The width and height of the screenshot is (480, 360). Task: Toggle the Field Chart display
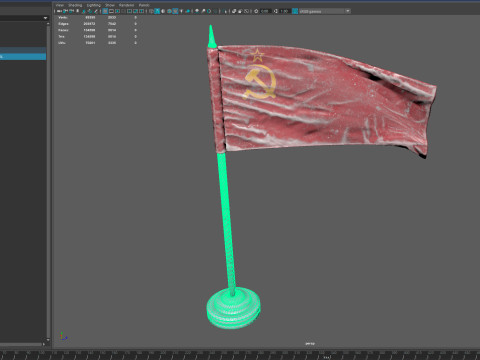pos(129,11)
